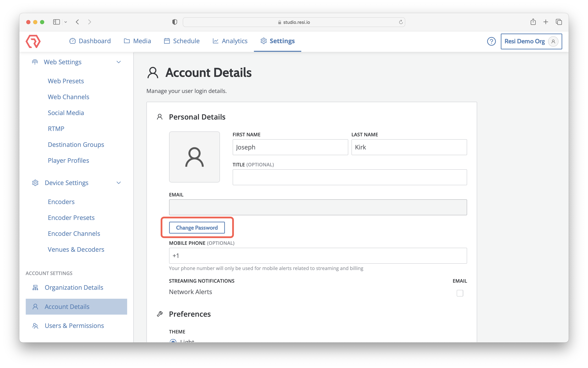Open the Resi Demo Org account button
This screenshot has width=588, height=368.
point(531,41)
